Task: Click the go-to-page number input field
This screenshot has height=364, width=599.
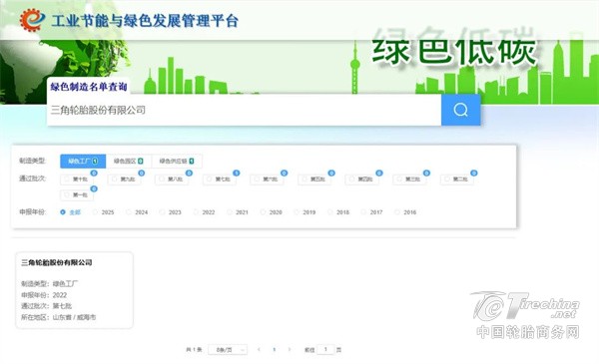Action: [x=325, y=349]
